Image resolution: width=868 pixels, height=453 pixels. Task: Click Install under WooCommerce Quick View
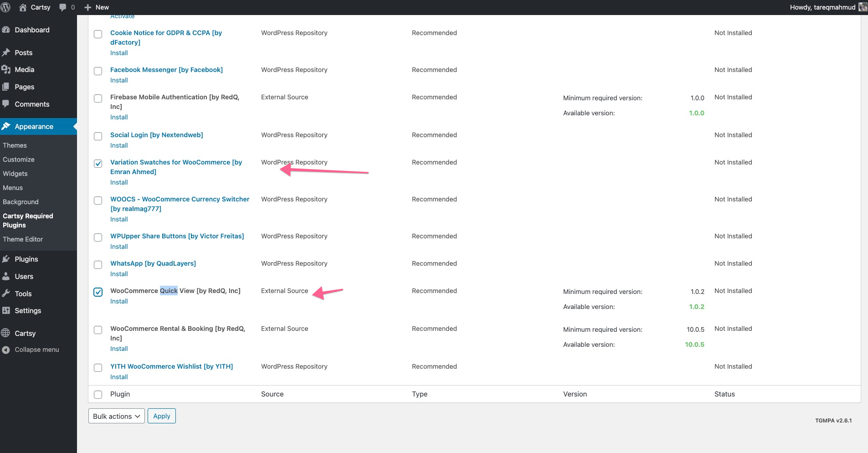pos(119,301)
